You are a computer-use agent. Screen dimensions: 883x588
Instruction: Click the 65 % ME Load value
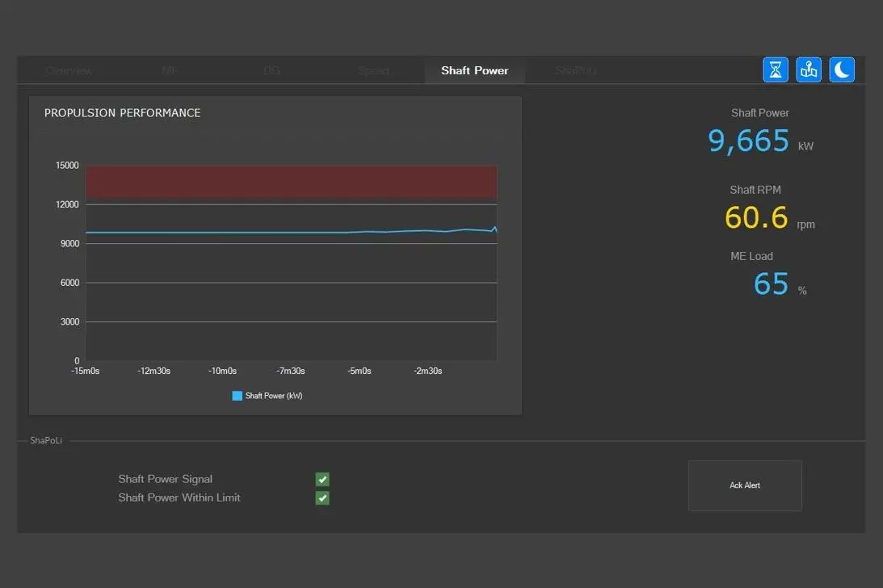click(x=780, y=283)
